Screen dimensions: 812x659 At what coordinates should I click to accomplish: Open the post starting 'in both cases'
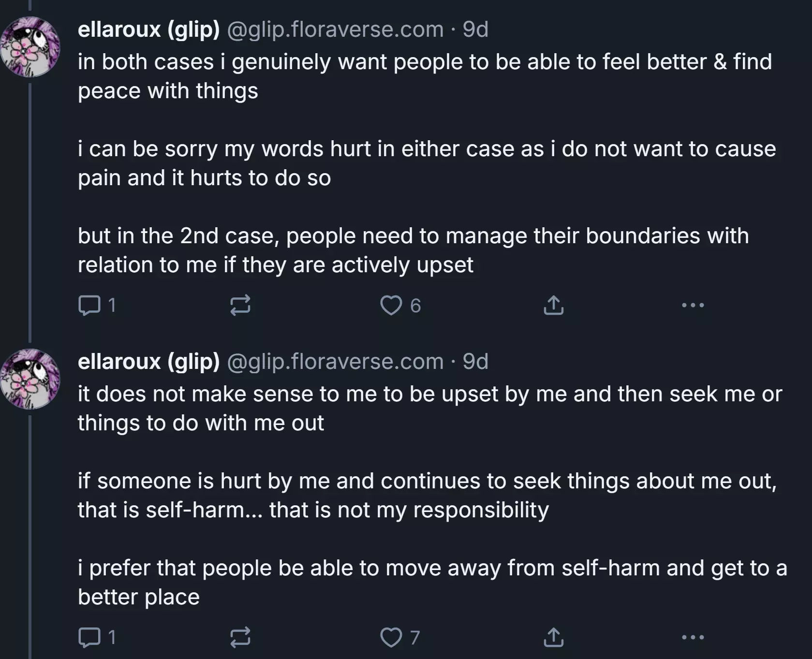(x=427, y=163)
